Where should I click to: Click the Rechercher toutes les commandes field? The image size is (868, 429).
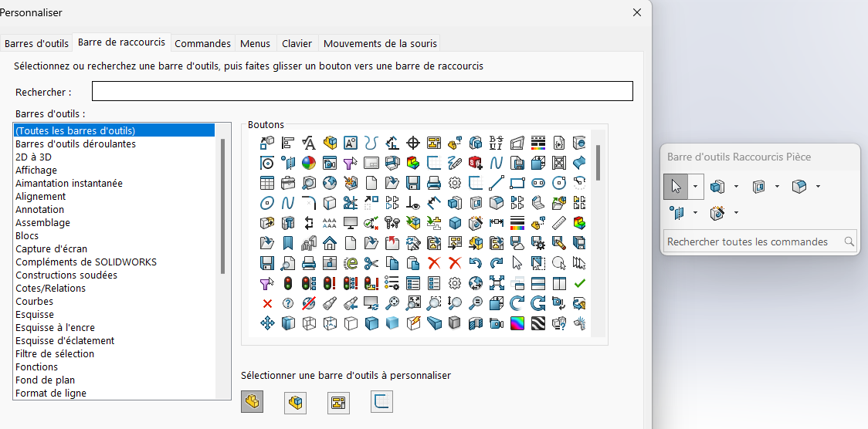pos(752,242)
